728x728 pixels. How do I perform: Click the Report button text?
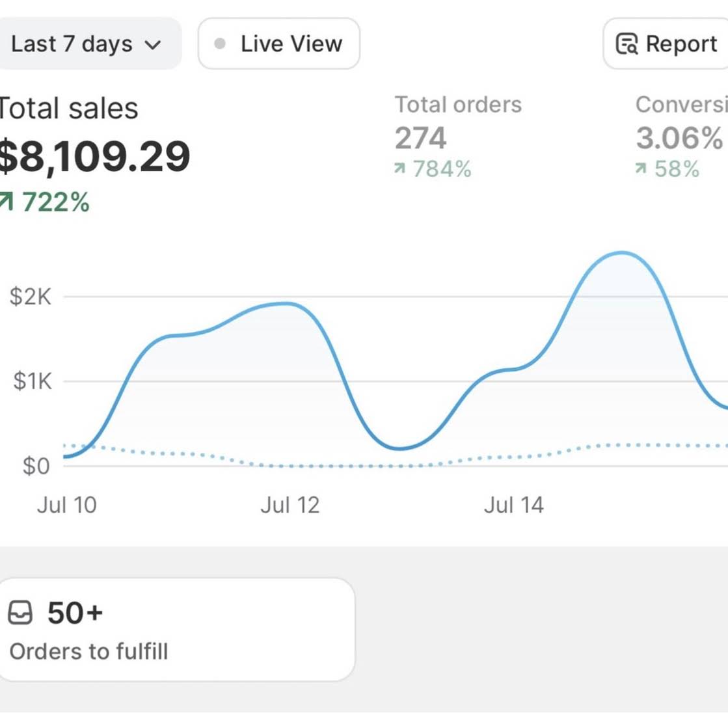pyautogui.click(x=681, y=44)
